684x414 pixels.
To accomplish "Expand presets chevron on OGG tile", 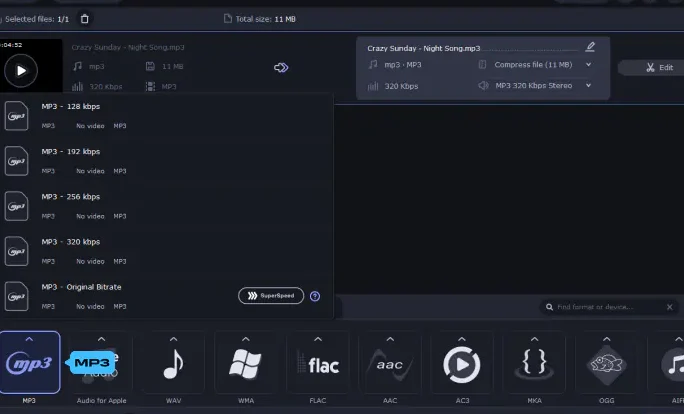I will point(606,339).
